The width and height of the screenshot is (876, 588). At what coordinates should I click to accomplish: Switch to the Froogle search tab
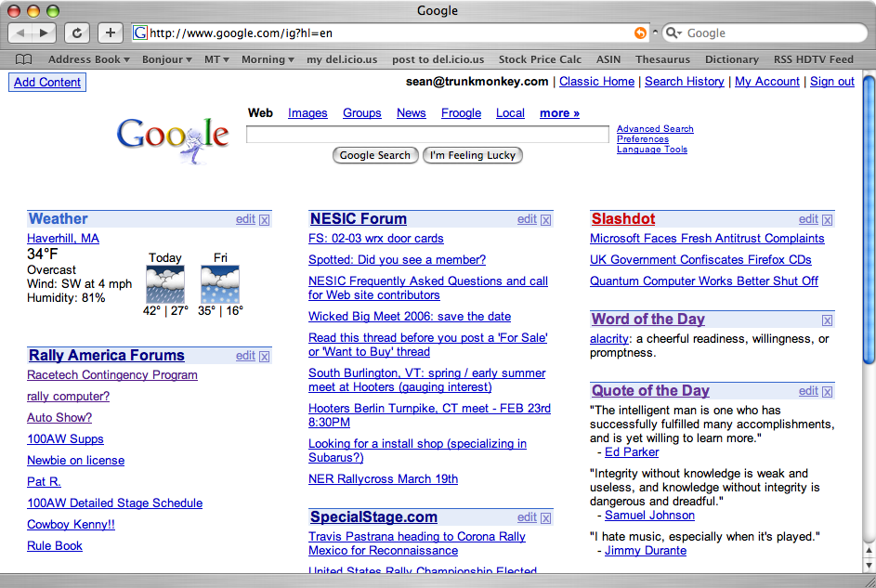461,112
